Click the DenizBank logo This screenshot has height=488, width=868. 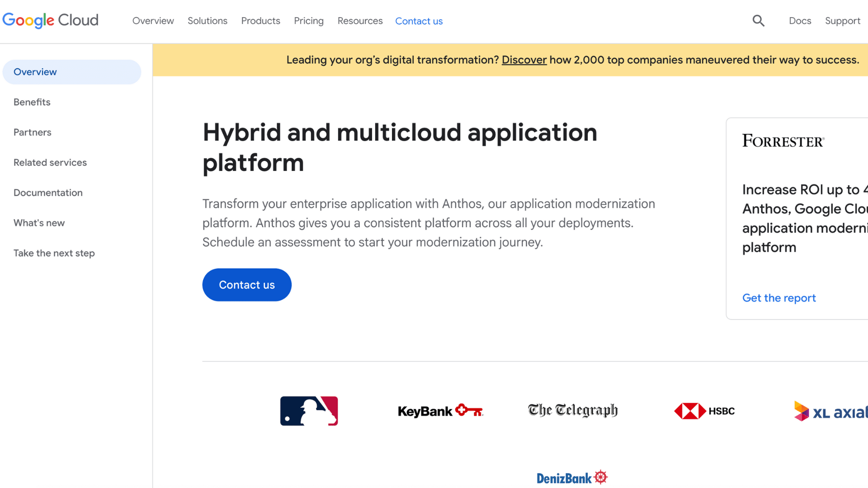tap(571, 477)
